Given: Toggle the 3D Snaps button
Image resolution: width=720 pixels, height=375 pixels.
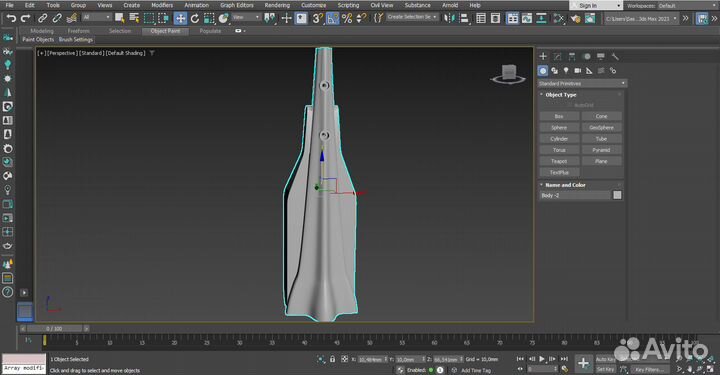Looking at the screenshot, I should point(317,18).
